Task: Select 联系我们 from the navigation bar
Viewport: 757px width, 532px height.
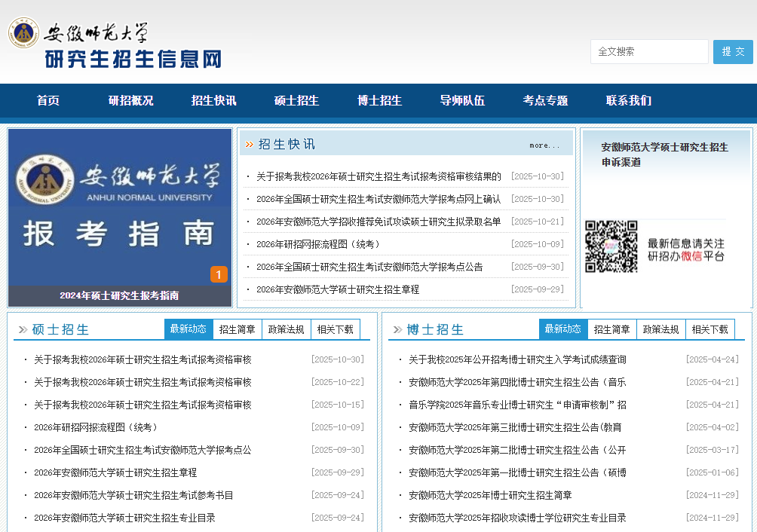Action: pos(628,101)
